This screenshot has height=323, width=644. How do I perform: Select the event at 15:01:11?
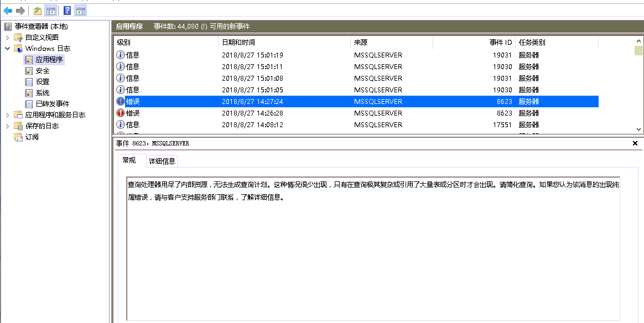pos(356,66)
